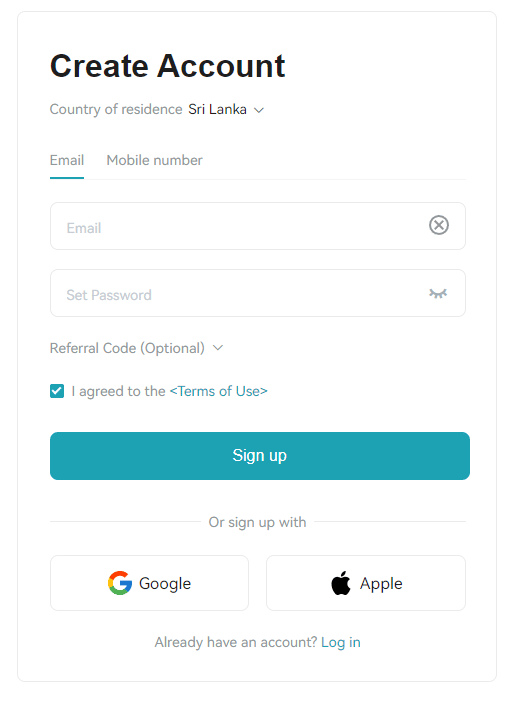Select the Email tab
This screenshot has width=517, height=707.
point(67,160)
